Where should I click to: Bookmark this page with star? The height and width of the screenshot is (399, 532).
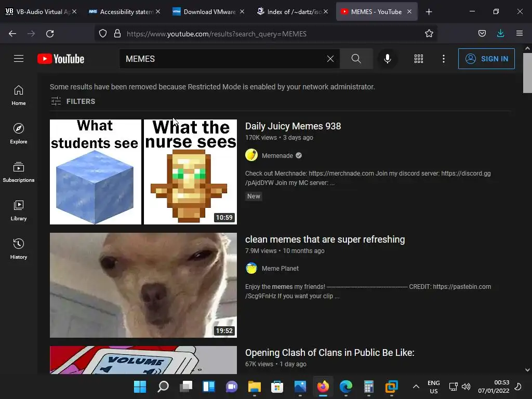click(429, 34)
